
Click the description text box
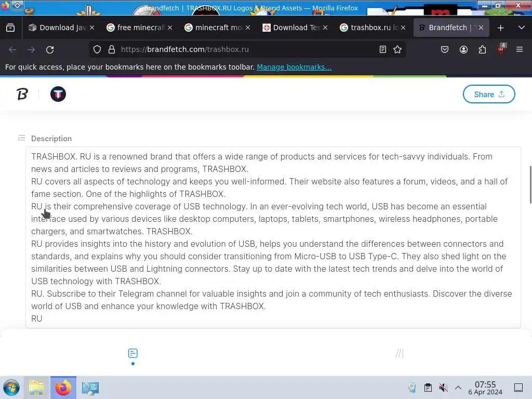273,237
